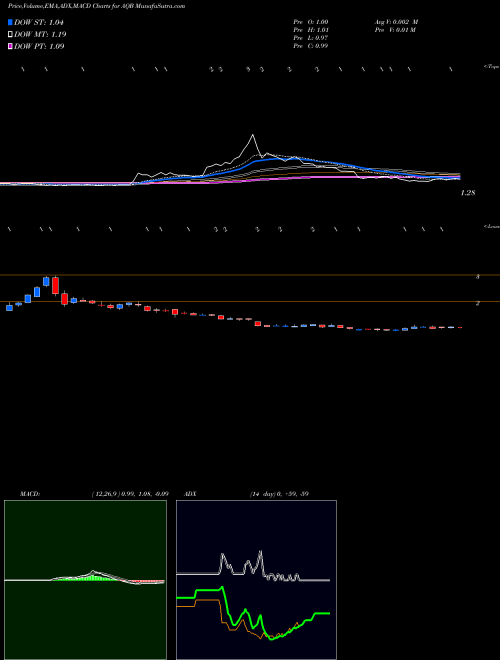Open the ADX indicator panel
Screen dimensions: 500x660
pos(256,580)
